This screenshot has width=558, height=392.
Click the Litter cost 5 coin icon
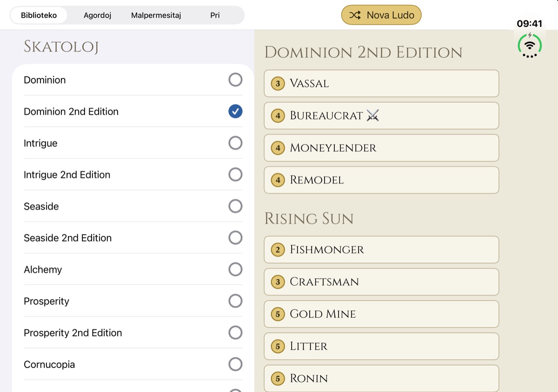(278, 346)
